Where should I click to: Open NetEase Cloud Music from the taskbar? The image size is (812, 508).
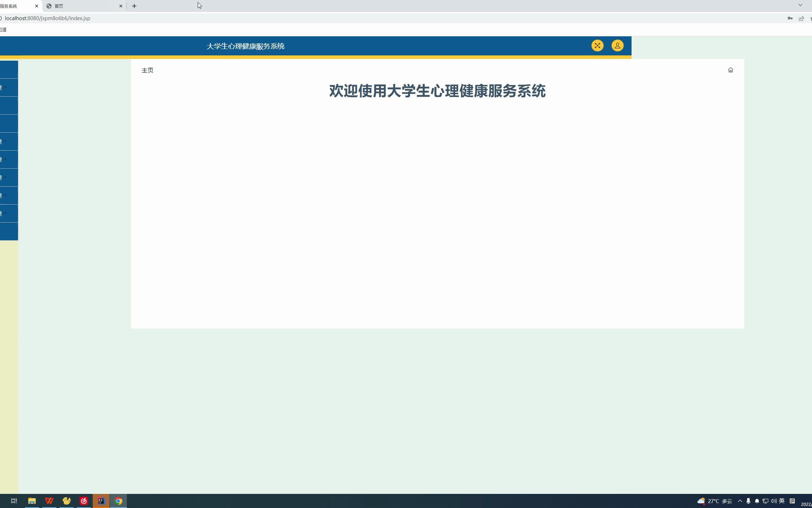[84, 501]
